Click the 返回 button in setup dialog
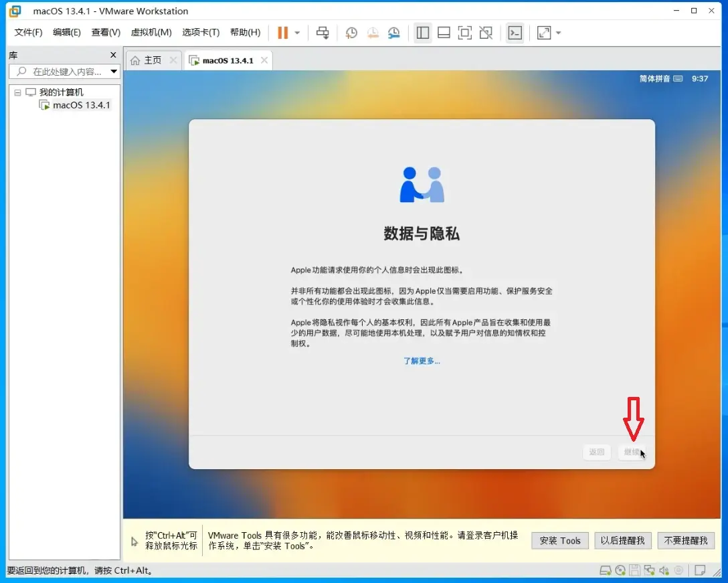The image size is (728, 583). click(597, 452)
